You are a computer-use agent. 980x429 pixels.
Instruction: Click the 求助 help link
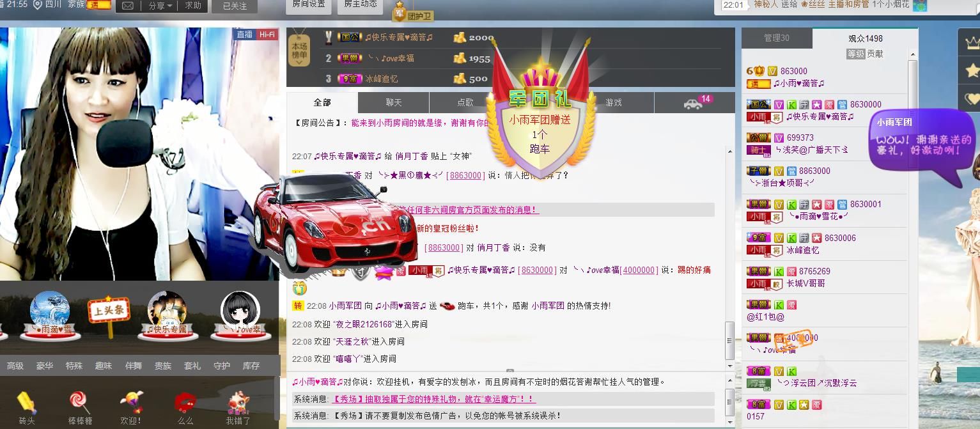click(x=193, y=6)
